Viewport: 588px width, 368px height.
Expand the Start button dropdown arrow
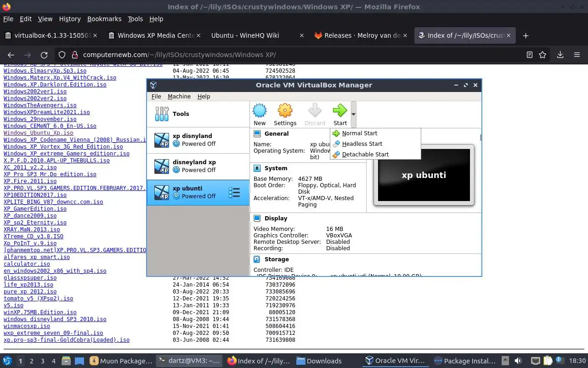click(353, 115)
